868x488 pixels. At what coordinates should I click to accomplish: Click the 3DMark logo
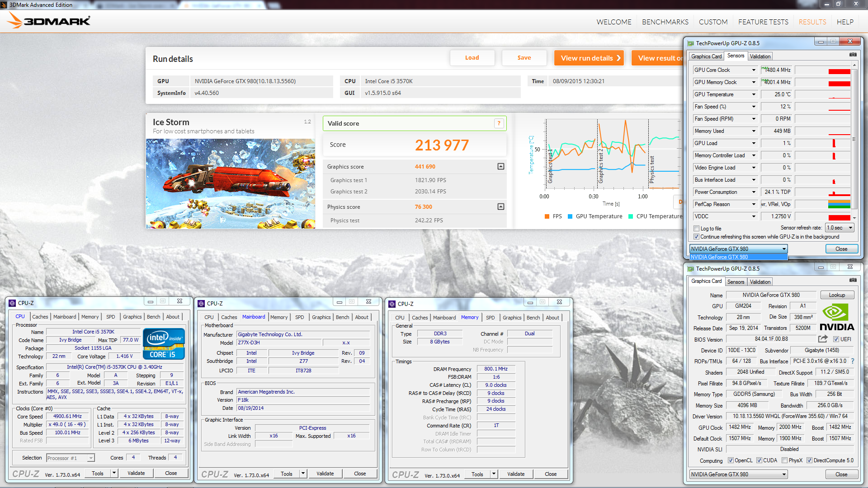point(49,20)
